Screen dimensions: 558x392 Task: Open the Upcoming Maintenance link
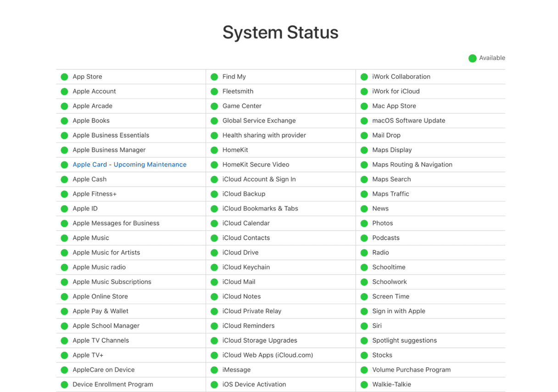(x=150, y=165)
